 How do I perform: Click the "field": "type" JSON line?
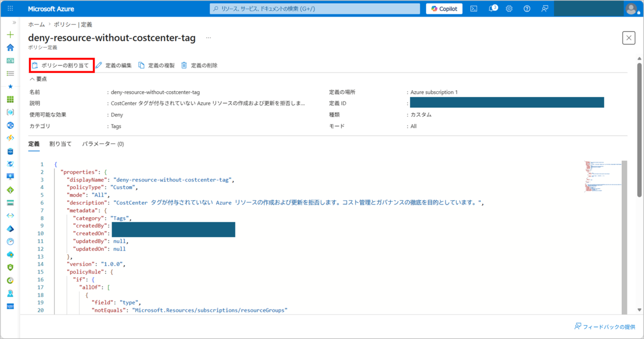click(x=116, y=303)
